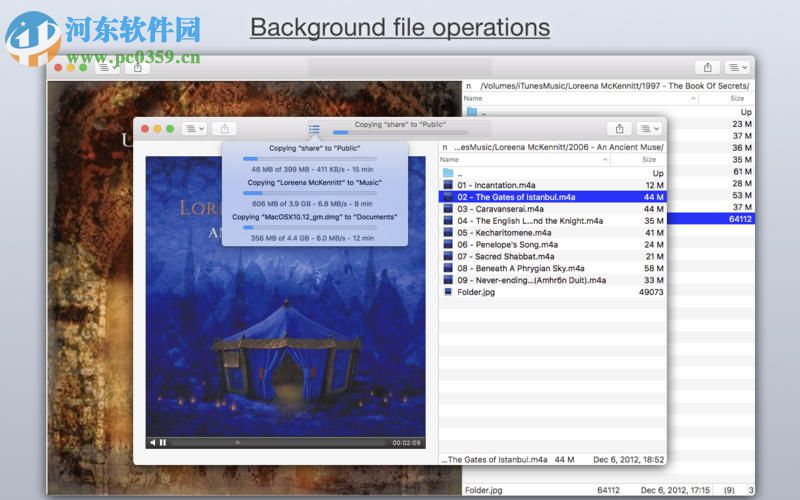The image size is (800, 500).
Task: Click the right share button in the front window toolbar
Action: pos(619,129)
